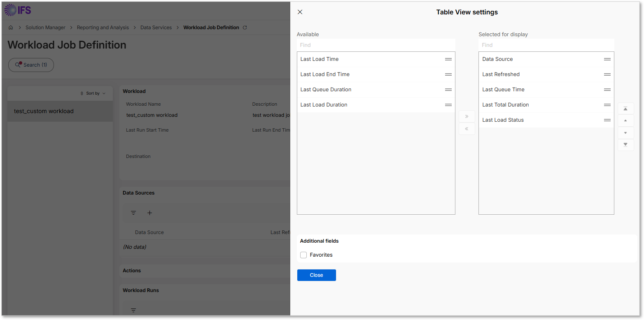Navigate to Reporting and Analysis breadcrumb
Viewport: 644px width, 320px height.
pos(103,28)
